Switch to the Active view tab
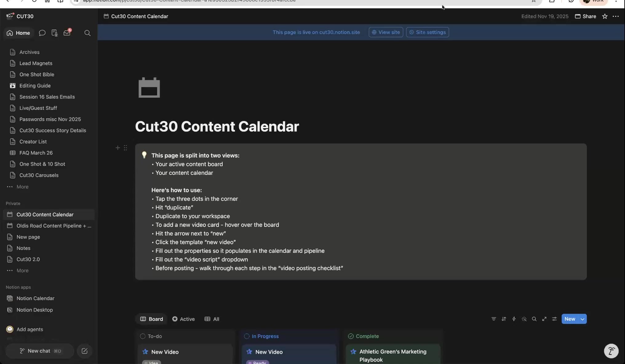The width and height of the screenshot is (625, 364). [183, 319]
